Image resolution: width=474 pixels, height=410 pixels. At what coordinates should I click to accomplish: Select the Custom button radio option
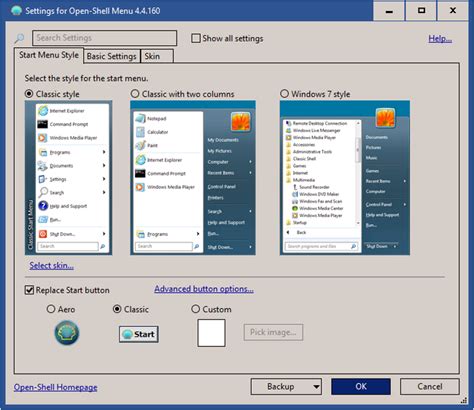click(195, 309)
